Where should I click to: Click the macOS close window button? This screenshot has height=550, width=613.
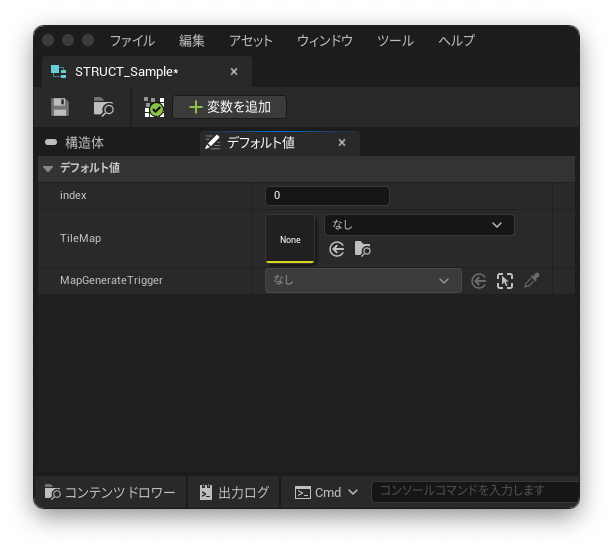tap(48, 40)
